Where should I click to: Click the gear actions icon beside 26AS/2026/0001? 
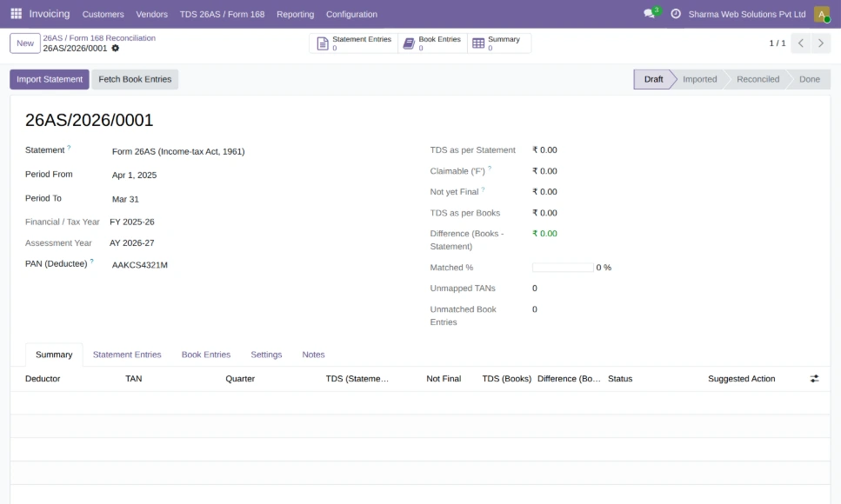click(x=116, y=49)
